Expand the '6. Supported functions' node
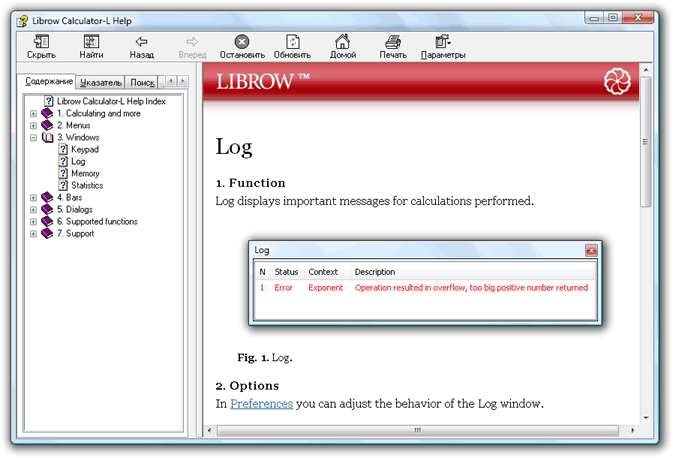 [x=33, y=222]
